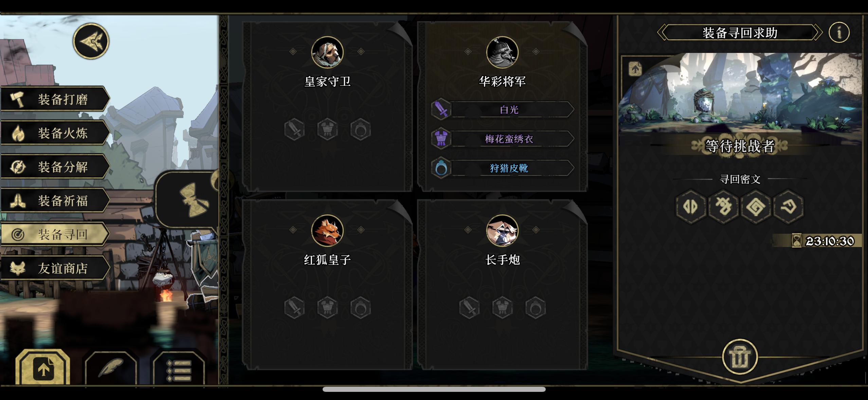Switch to previous page with left chevron
This screenshot has width=868, height=400.
coord(662,33)
